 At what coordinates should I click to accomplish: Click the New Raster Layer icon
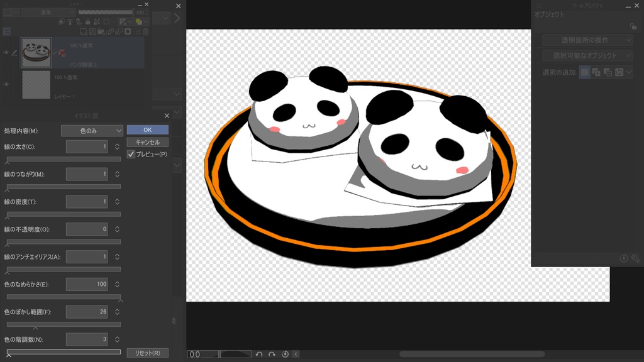click(84, 31)
